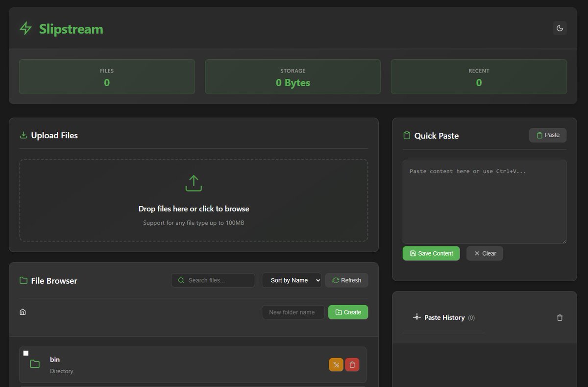Click the Storage card showing 0 Bytes
Viewport: 588px width, 387px height.
pos(293,76)
